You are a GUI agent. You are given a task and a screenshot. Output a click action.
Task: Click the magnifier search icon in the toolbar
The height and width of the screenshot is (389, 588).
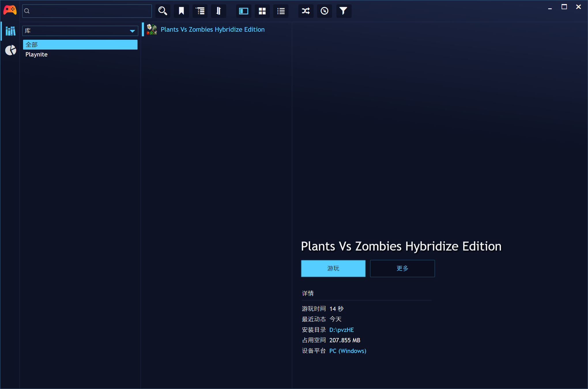(163, 11)
